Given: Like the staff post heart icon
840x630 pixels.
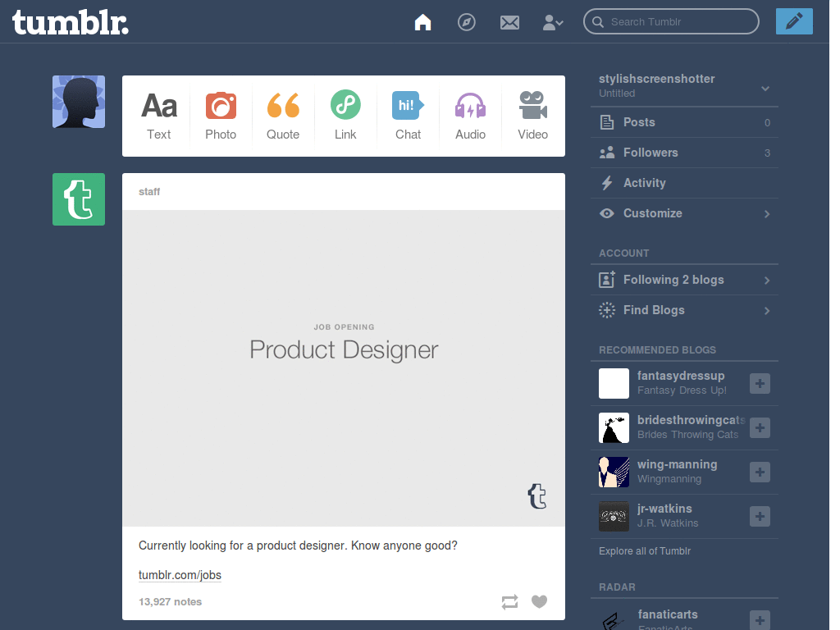Looking at the screenshot, I should 540,601.
